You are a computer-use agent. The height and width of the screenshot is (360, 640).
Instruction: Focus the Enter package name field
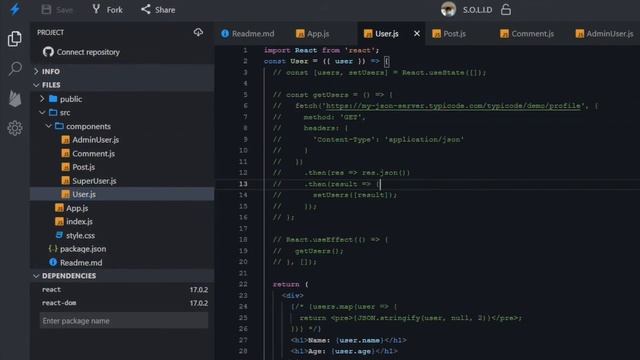124,321
